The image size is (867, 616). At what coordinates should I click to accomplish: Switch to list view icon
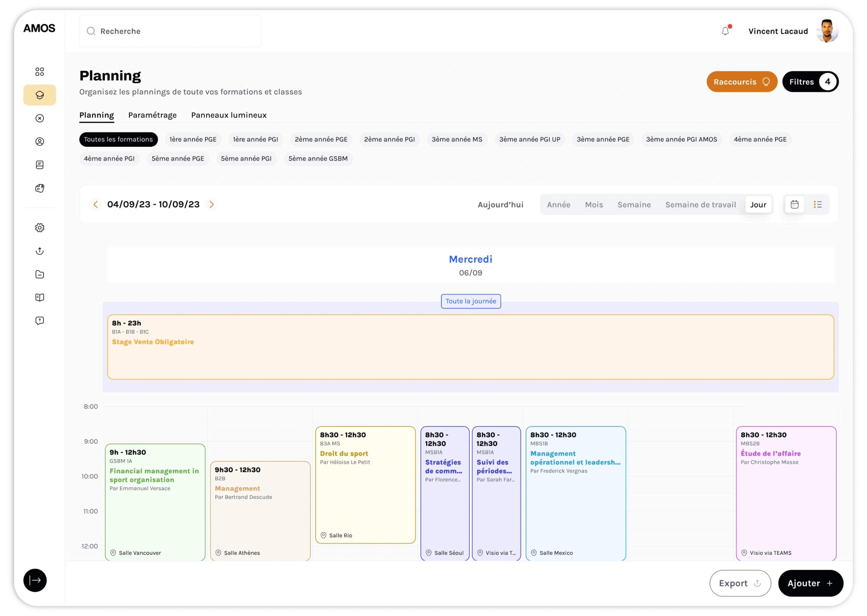(818, 205)
